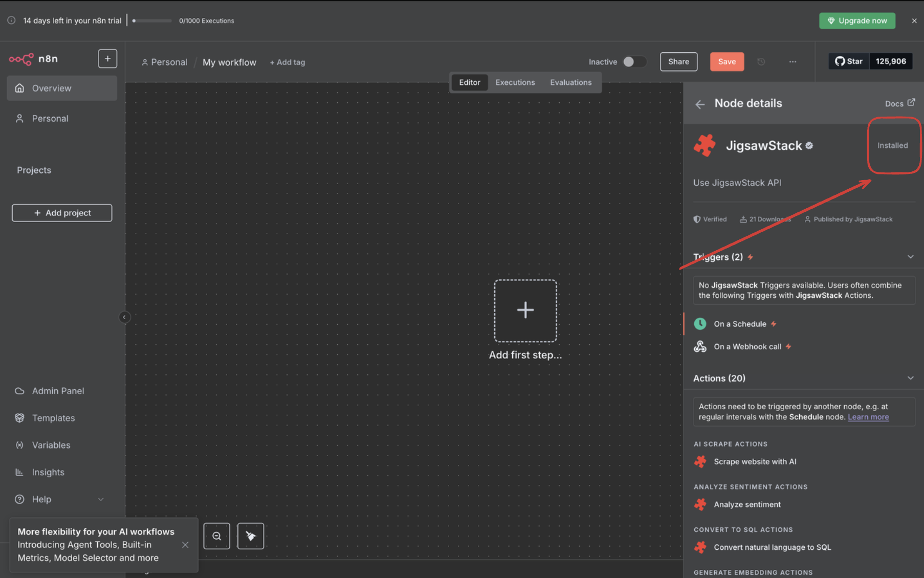Open the Overview home item
The width and height of the screenshot is (924, 578).
(62, 88)
